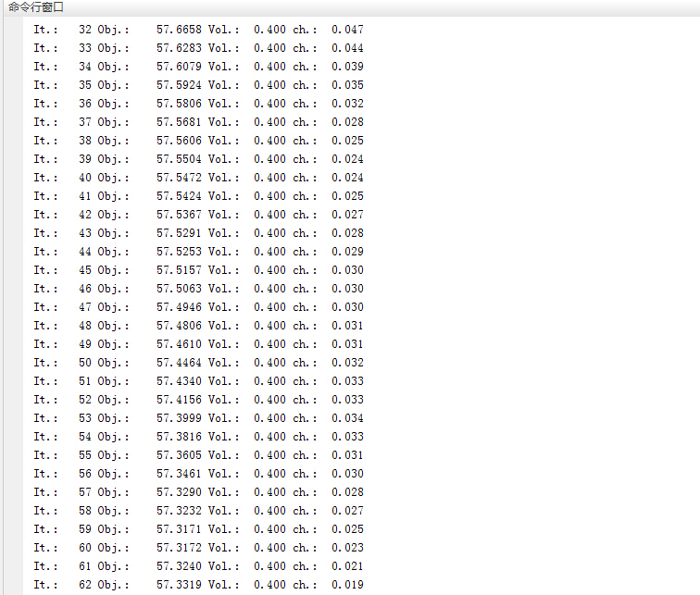The width and height of the screenshot is (700, 595).
Task: Click objective value 57.6079
Action: 179,67
